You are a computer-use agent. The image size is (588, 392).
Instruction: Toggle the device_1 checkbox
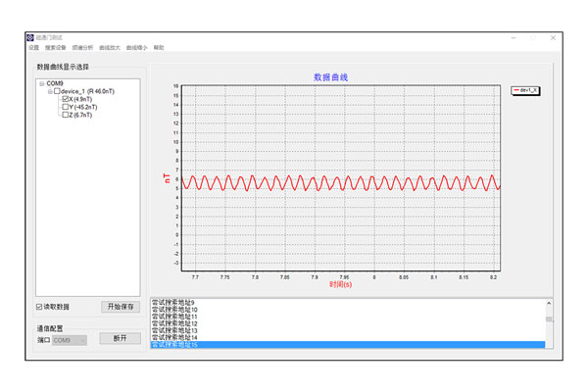pos(57,92)
